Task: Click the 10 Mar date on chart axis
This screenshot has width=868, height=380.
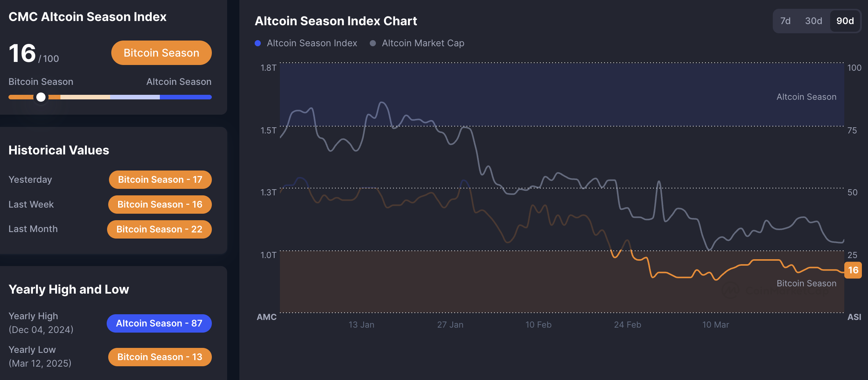Action: pyautogui.click(x=715, y=325)
